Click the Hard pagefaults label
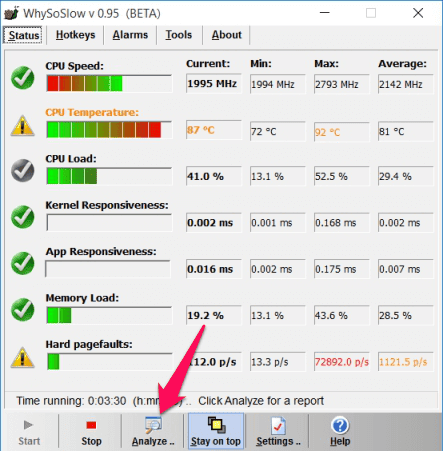Viewport: 443px width, 451px height. [89, 344]
